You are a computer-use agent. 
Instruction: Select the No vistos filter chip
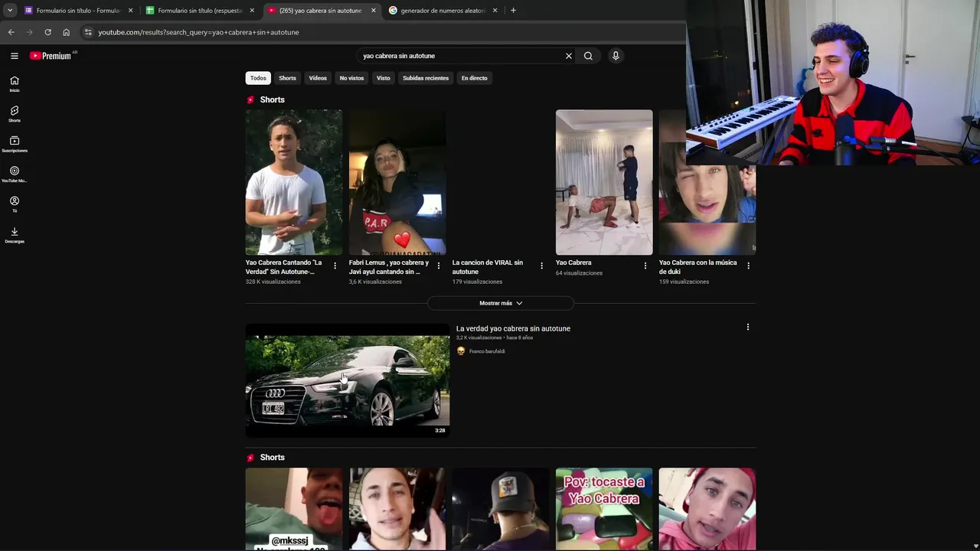click(351, 78)
